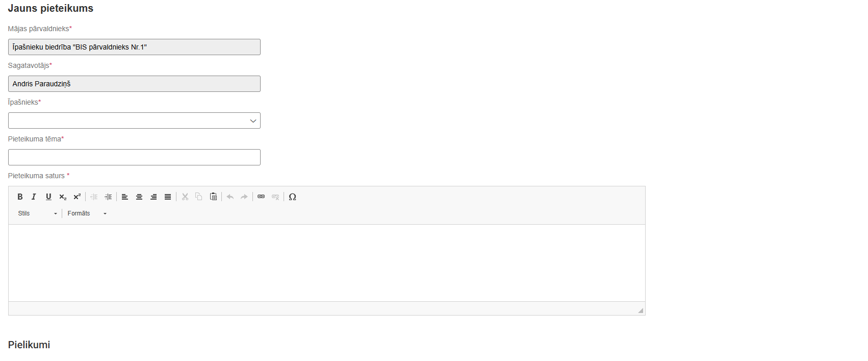The height and width of the screenshot is (361, 868).
Task: Increase the paragraph indent
Action: pyautogui.click(x=108, y=197)
